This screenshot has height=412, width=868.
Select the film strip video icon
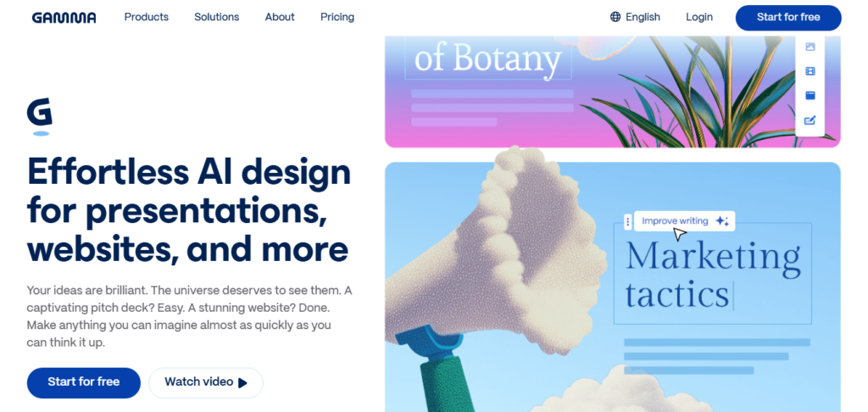point(810,71)
